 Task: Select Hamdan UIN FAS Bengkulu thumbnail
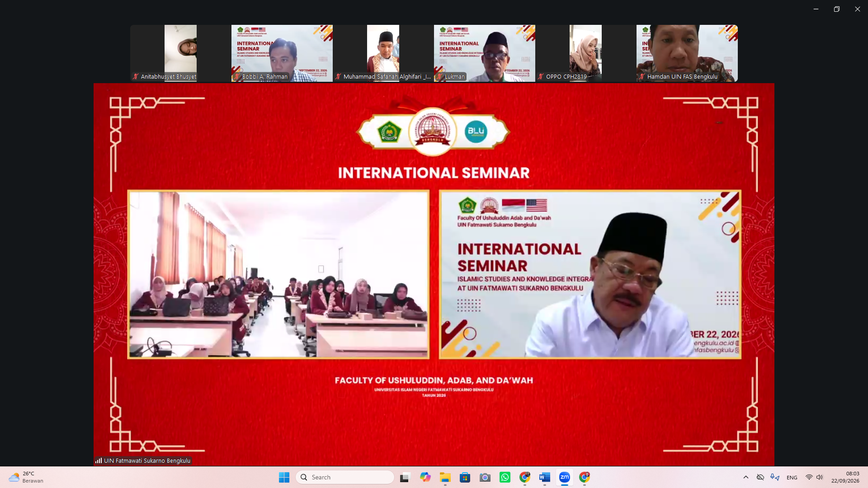click(687, 53)
